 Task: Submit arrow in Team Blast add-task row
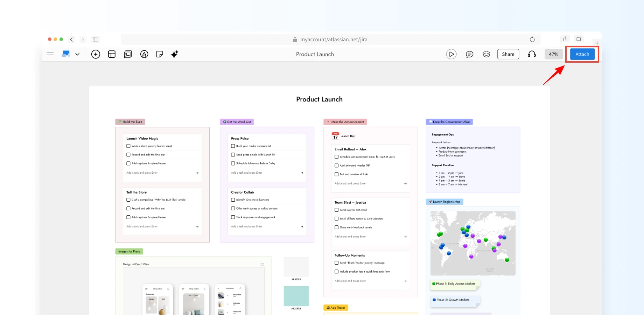[x=405, y=237]
